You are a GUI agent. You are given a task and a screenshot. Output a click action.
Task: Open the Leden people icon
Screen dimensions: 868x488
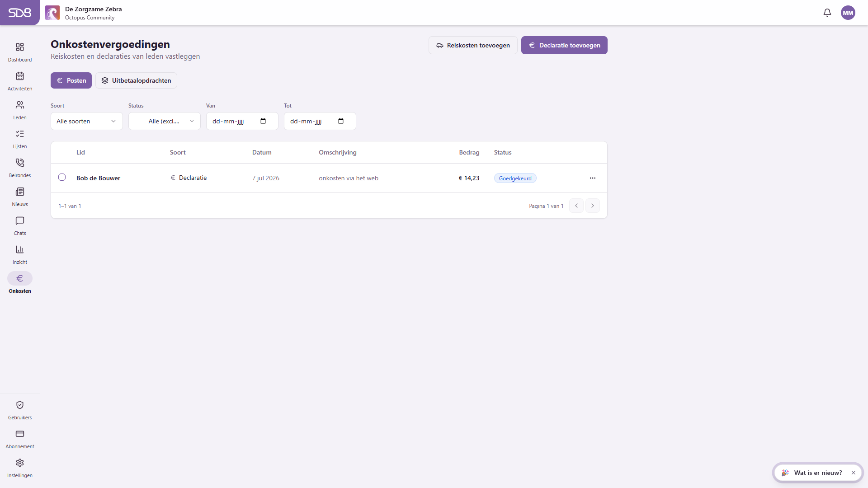pyautogui.click(x=20, y=105)
